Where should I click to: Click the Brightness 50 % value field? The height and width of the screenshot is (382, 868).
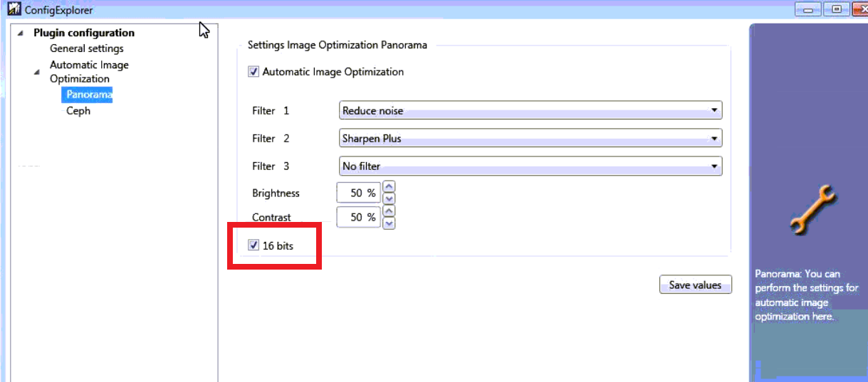(359, 193)
